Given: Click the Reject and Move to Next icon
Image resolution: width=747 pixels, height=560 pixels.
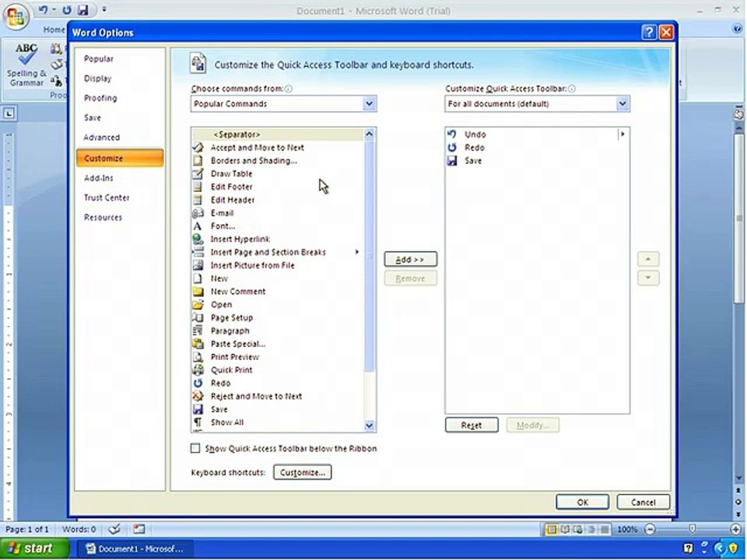Looking at the screenshot, I should pos(198,396).
